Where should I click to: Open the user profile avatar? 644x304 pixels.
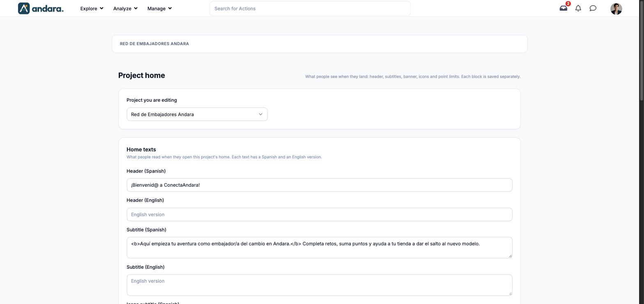[x=616, y=9]
